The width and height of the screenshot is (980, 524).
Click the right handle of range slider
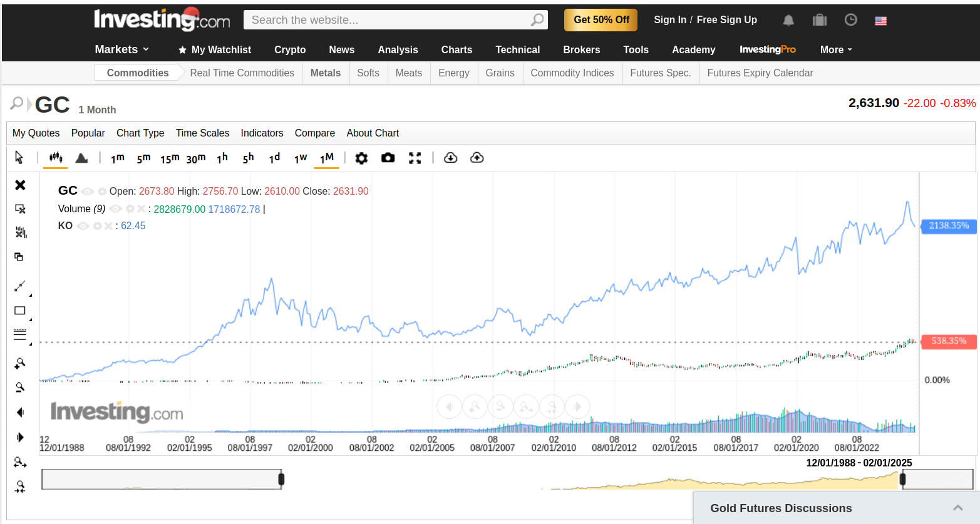point(902,480)
